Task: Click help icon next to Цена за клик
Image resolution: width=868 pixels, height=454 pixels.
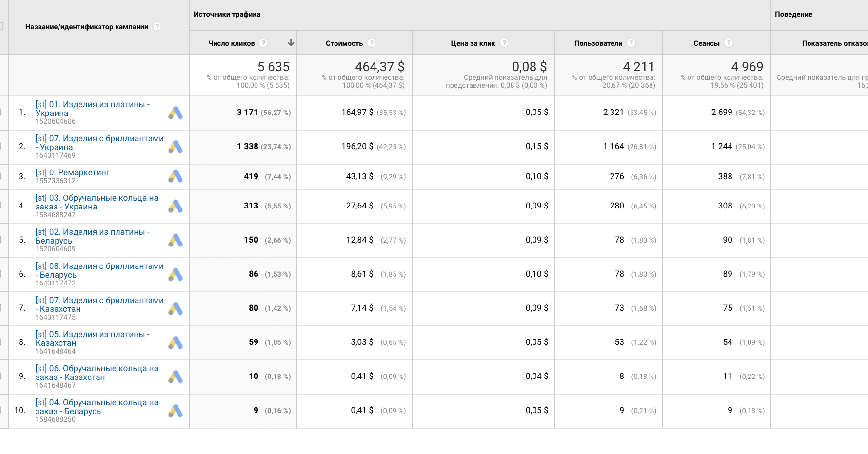Action: [504, 43]
